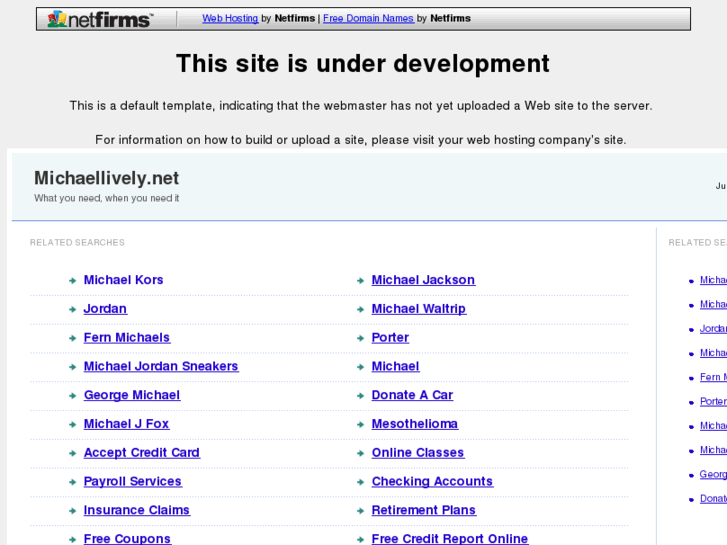The image size is (727, 545).
Task: Click arrow bullet beside Fern Michaels
Action: 72,338
